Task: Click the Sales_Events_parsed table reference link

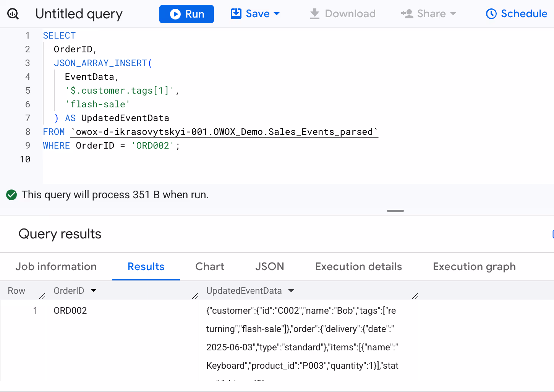Action: click(x=224, y=132)
